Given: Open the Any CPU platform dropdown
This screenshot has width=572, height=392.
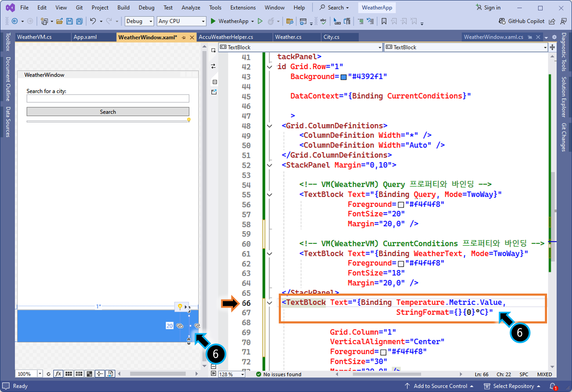Looking at the screenshot, I should 181,21.
